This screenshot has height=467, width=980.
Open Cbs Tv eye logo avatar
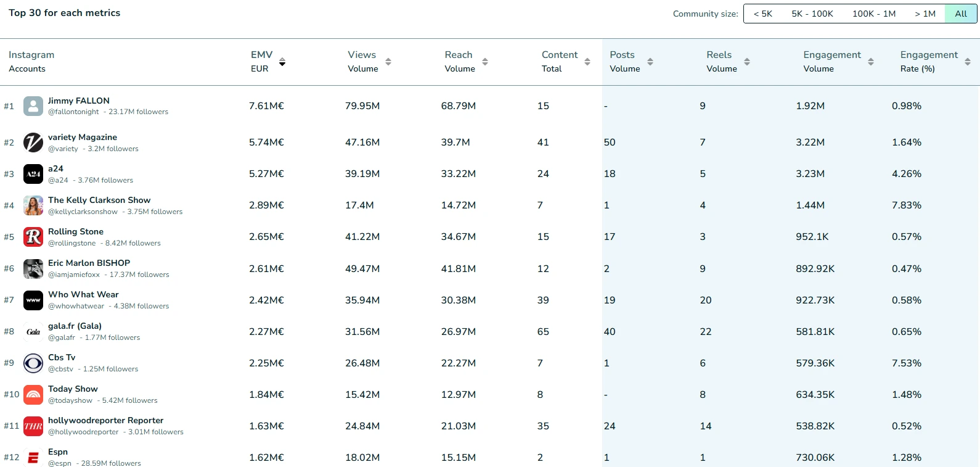click(33, 363)
